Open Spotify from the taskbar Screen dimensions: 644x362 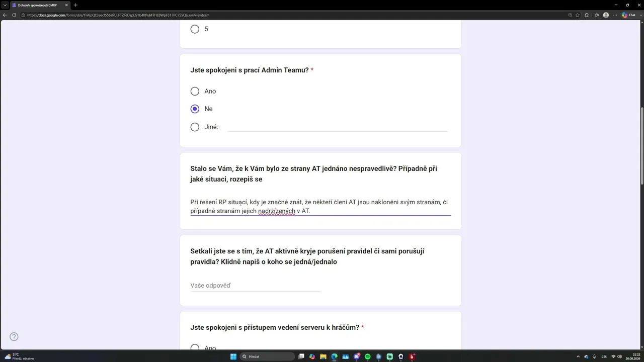point(368,356)
